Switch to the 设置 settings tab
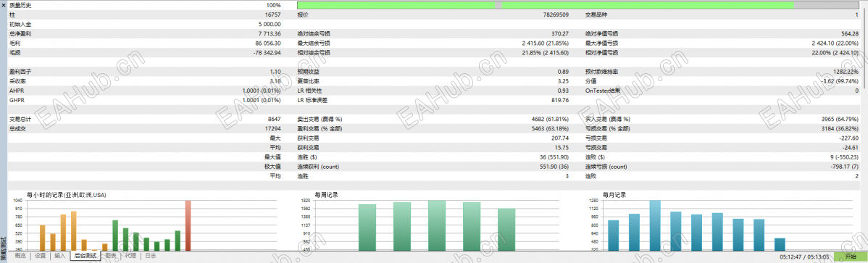The image size is (868, 263). pos(41,256)
